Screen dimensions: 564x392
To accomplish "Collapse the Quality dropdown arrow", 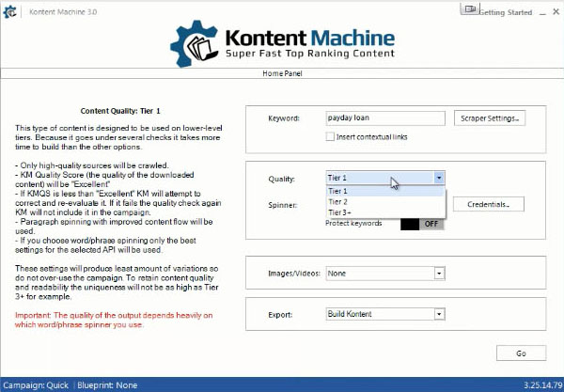I will tap(439, 178).
